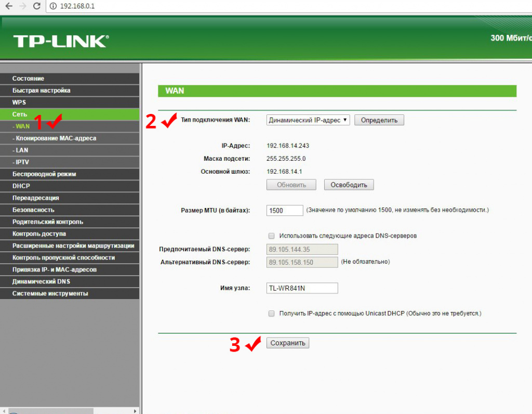Click the Обновить button

[291, 185]
